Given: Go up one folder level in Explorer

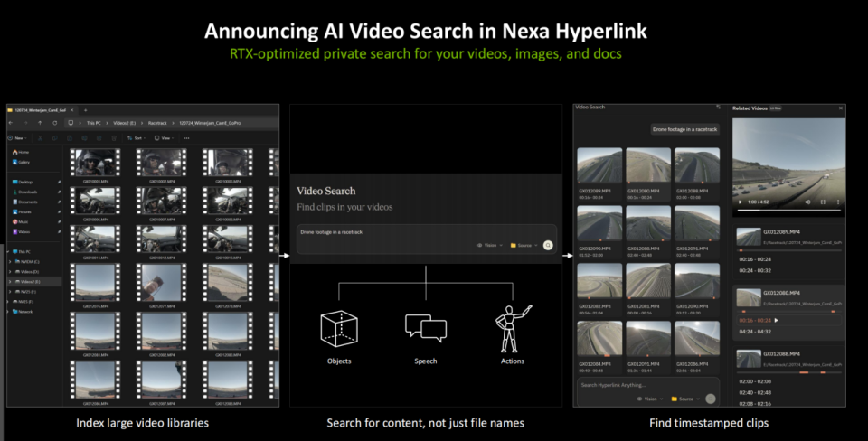Looking at the screenshot, I should (40, 123).
